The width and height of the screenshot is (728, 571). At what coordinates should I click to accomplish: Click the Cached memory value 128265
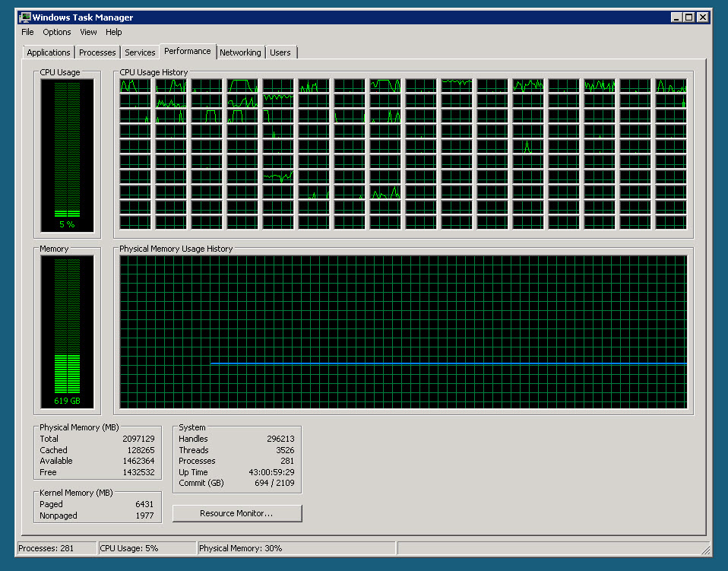141,450
